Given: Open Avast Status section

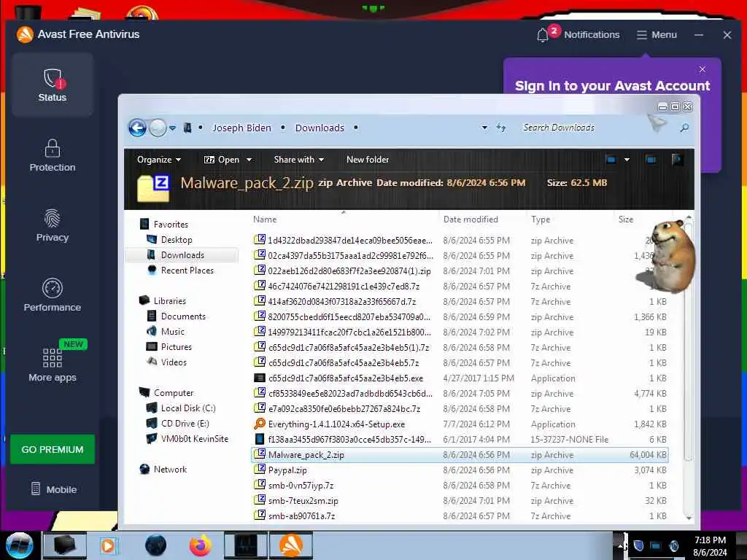Looking at the screenshot, I should tap(53, 85).
